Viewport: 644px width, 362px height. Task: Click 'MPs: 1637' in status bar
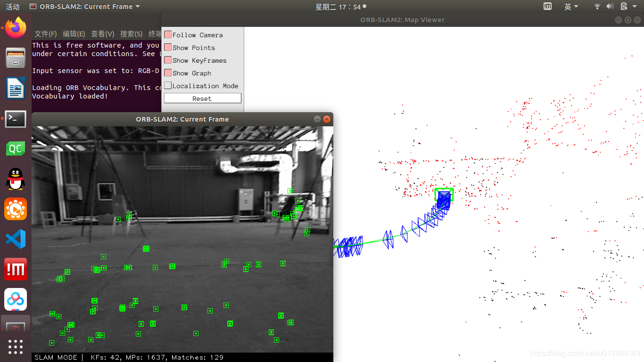(x=145, y=357)
